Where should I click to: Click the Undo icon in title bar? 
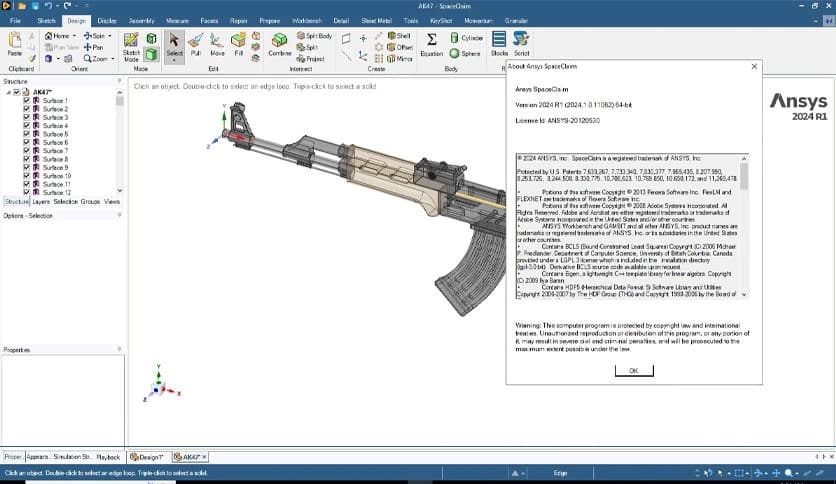click(47, 6)
